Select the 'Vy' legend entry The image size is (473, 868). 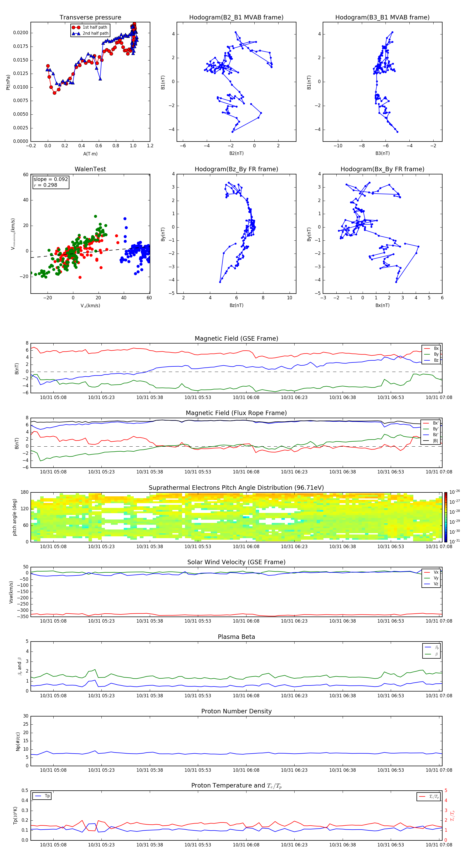point(431,578)
